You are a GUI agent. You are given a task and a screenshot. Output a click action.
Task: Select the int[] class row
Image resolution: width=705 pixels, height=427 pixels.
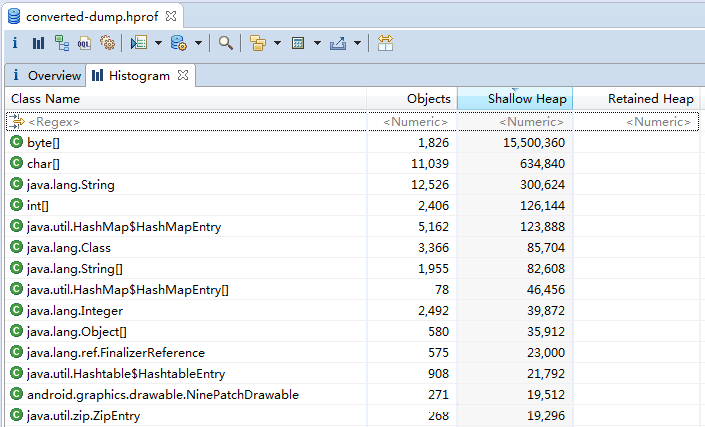353,205
